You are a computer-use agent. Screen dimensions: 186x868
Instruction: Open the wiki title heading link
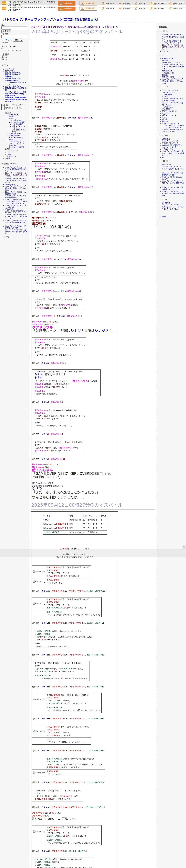point(50,19)
